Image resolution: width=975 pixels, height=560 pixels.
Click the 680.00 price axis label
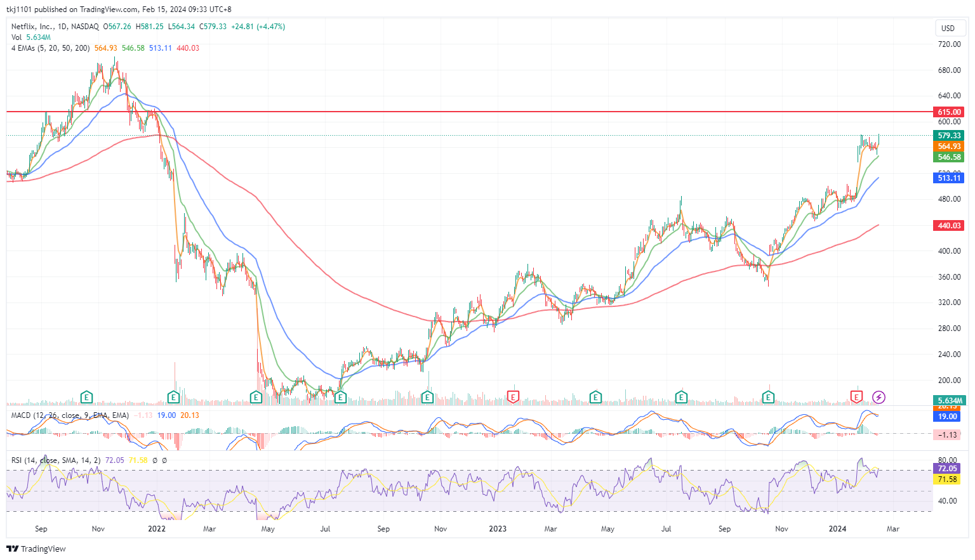coord(949,70)
